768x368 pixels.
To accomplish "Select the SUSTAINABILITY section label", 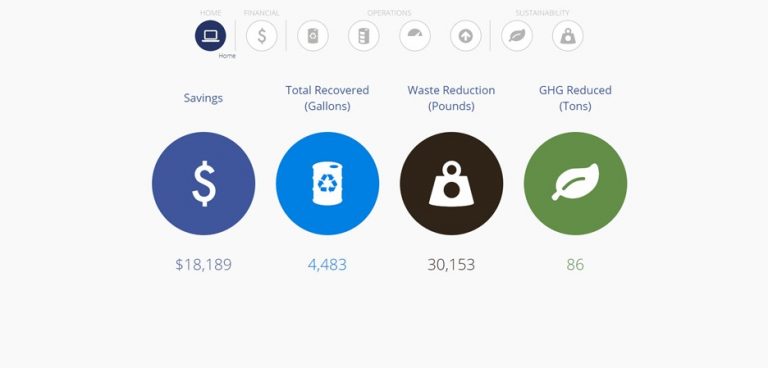I will [x=542, y=13].
